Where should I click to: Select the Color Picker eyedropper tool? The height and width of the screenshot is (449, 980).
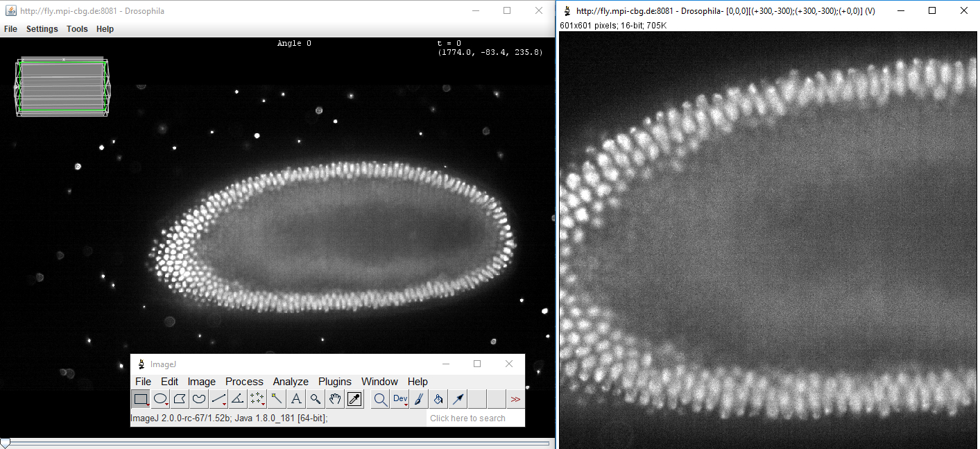354,398
